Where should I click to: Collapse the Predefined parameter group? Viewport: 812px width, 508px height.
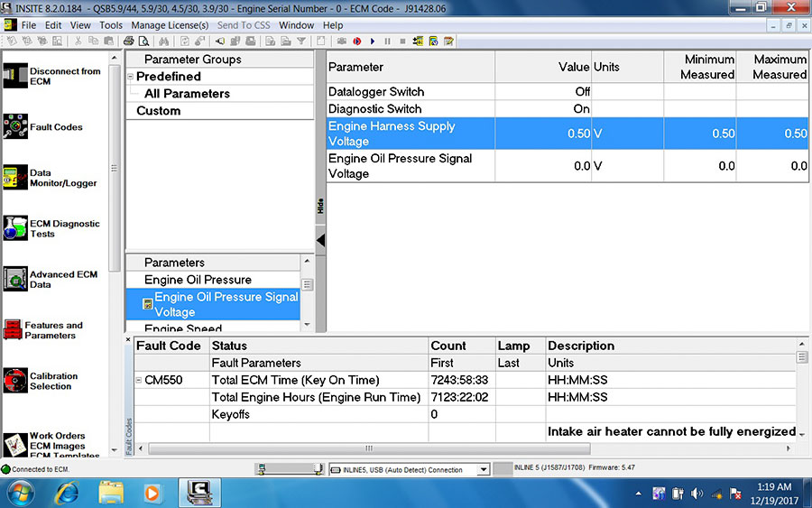click(130, 77)
